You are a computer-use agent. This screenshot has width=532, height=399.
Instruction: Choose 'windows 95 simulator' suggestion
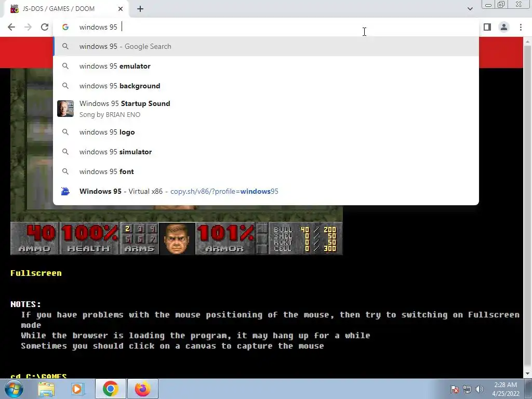coord(266,152)
